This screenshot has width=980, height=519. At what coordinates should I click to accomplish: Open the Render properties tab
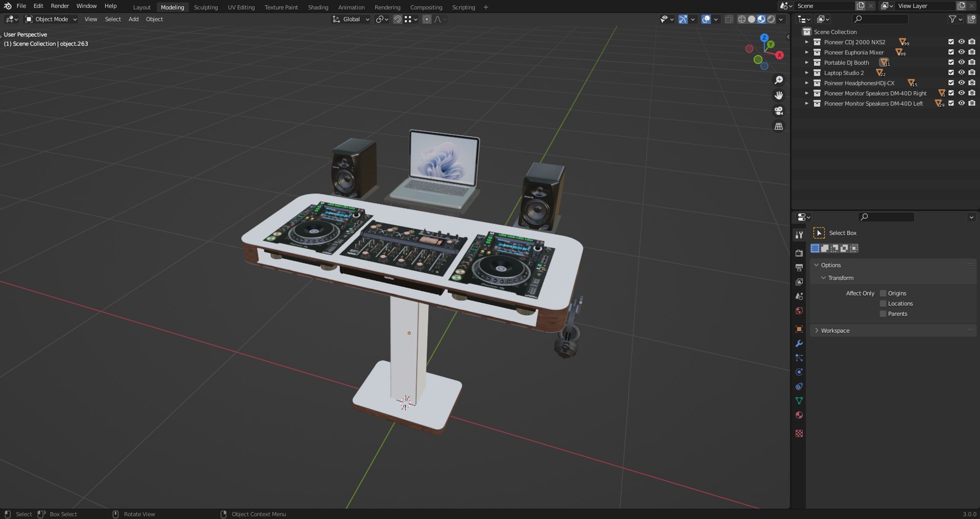click(x=799, y=253)
